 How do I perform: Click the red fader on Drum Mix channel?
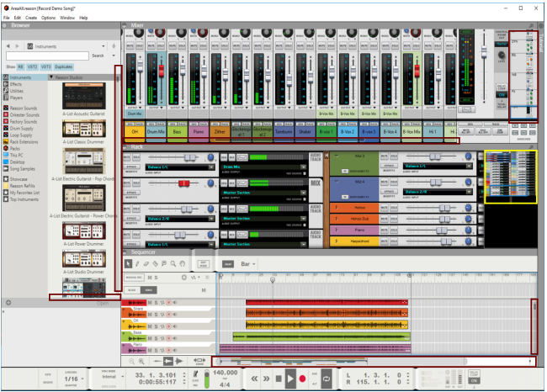[x=162, y=72]
